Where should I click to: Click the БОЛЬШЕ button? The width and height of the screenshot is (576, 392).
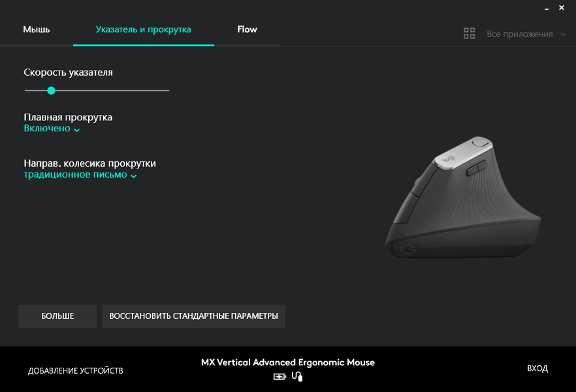[x=57, y=316]
